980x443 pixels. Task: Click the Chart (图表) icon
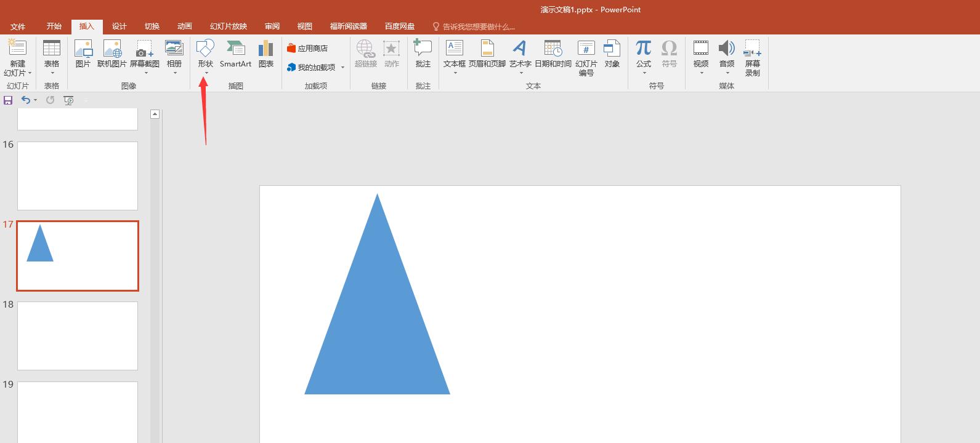(266, 54)
